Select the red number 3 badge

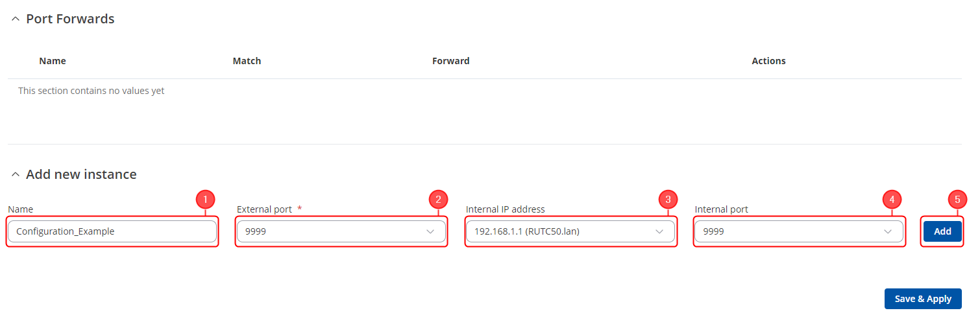(667, 199)
